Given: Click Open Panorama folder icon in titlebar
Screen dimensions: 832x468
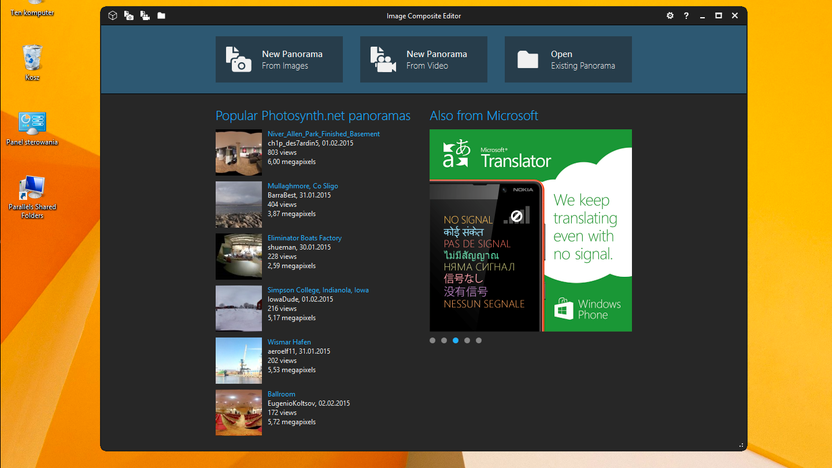Looking at the screenshot, I should coord(161,15).
